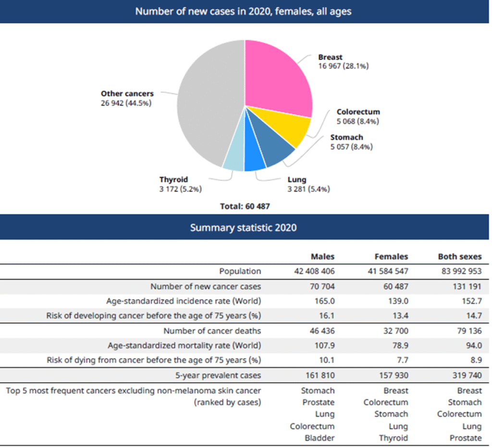
Task: Select Bladder in the Males top cancers list
Action: (x=320, y=438)
